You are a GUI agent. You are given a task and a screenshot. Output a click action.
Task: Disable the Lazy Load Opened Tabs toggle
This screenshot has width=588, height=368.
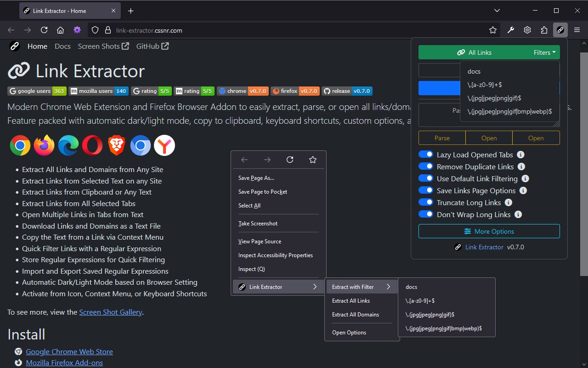pyautogui.click(x=426, y=154)
